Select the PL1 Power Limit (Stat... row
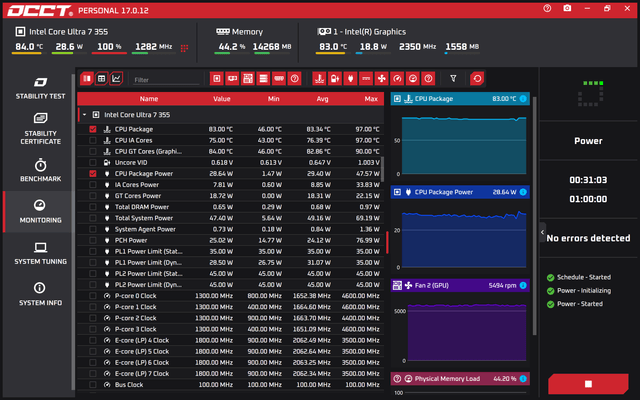 point(231,251)
